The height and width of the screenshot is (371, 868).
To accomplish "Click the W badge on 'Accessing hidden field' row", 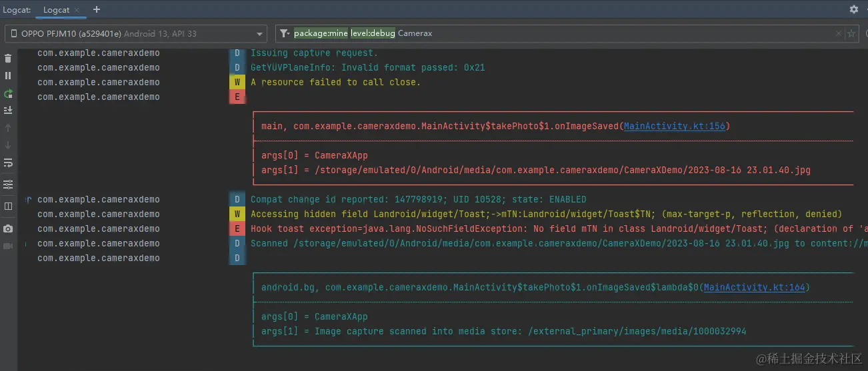I will tap(237, 214).
